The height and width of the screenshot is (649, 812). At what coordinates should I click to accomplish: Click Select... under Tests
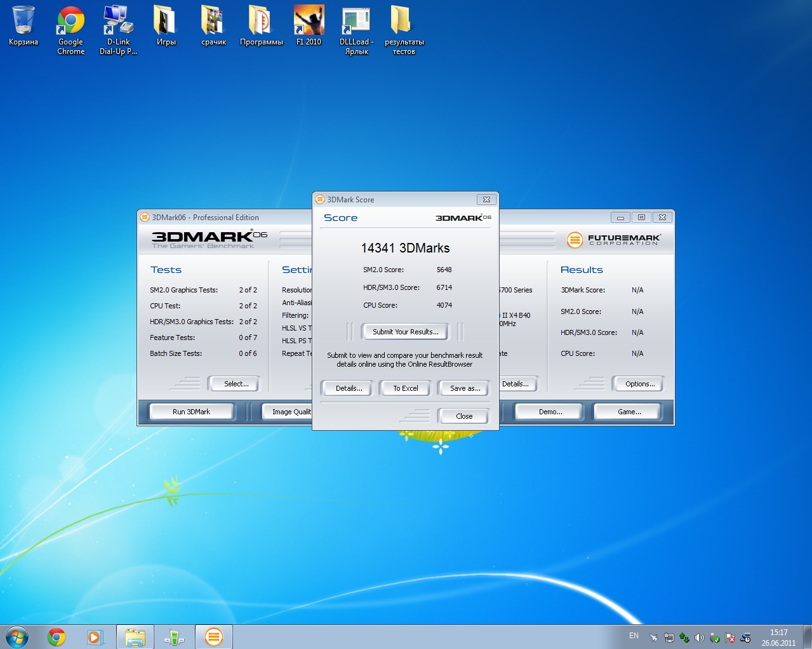point(234,384)
